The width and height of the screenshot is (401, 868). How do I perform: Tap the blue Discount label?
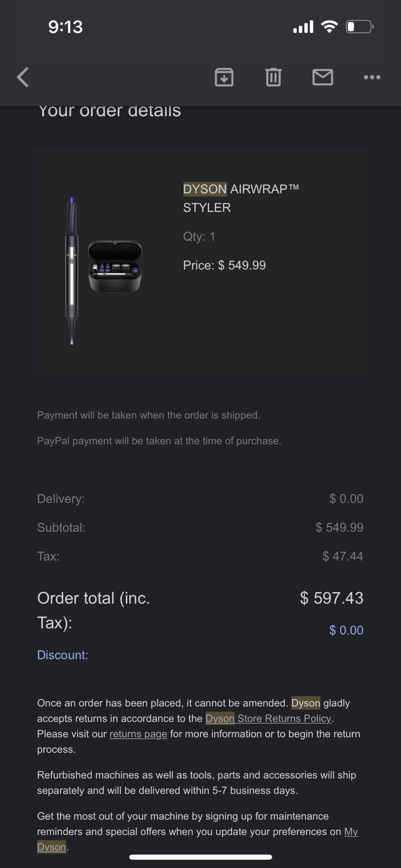click(62, 655)
